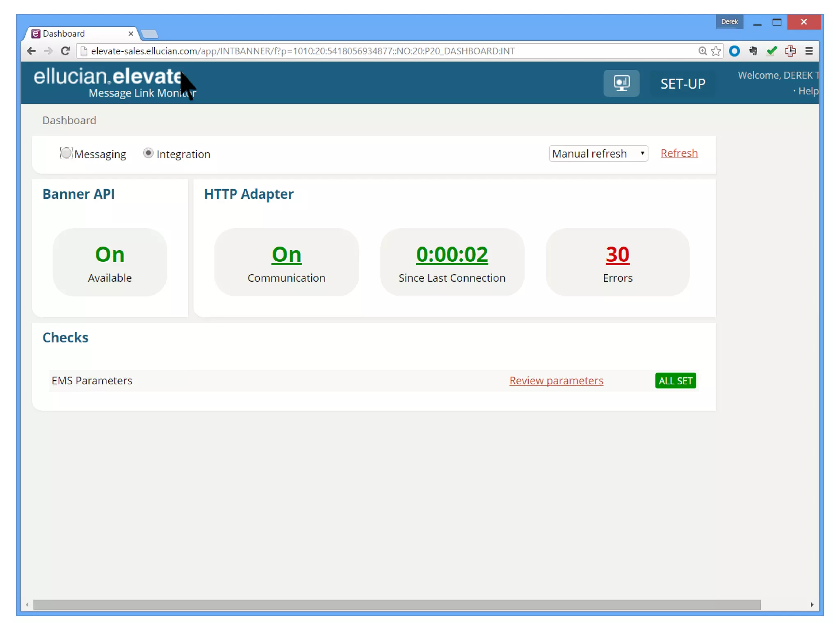Open the Manual refresh dropdown
Viewport: 840px width, 630px height.
tap(598, 153)
